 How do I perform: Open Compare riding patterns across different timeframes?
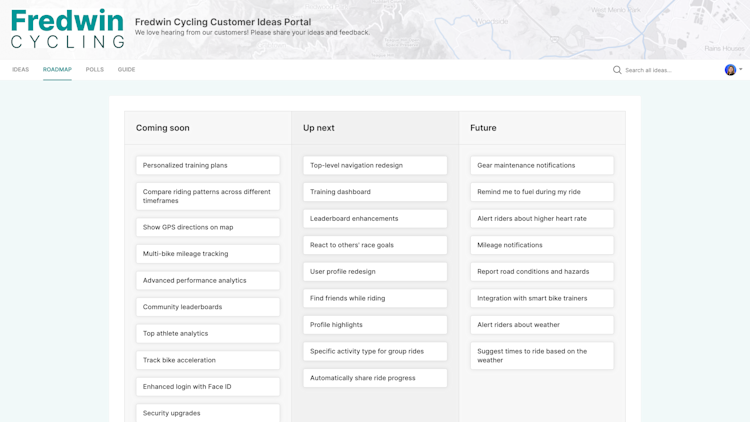[x=208, y=196]
